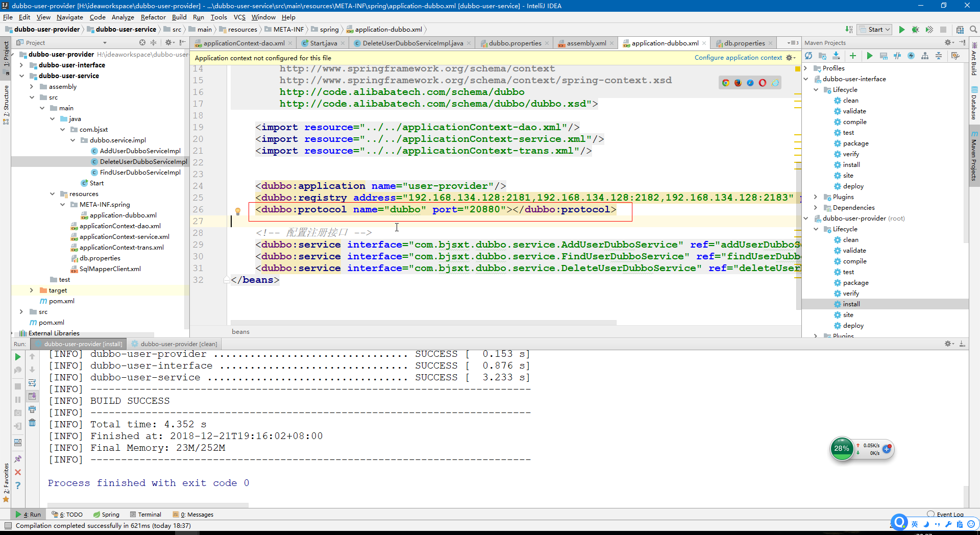The width and height of the screenshot is (980, 535).
Task: Open the Spring tool window button
Action: coord(106,515)
